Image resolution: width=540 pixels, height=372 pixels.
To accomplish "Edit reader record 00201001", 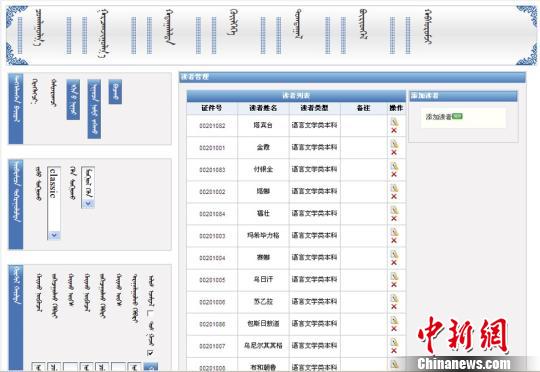I will (394, 144).
